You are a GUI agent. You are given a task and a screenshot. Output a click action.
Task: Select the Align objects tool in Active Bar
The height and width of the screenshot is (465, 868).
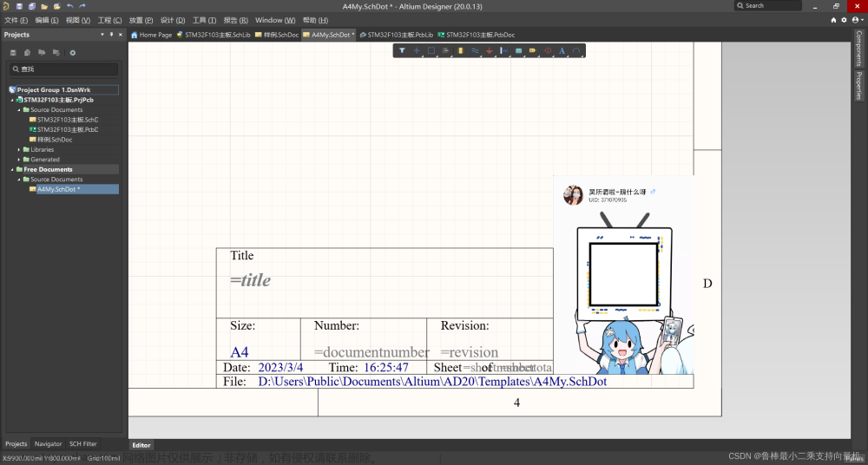tap(445, 51)
